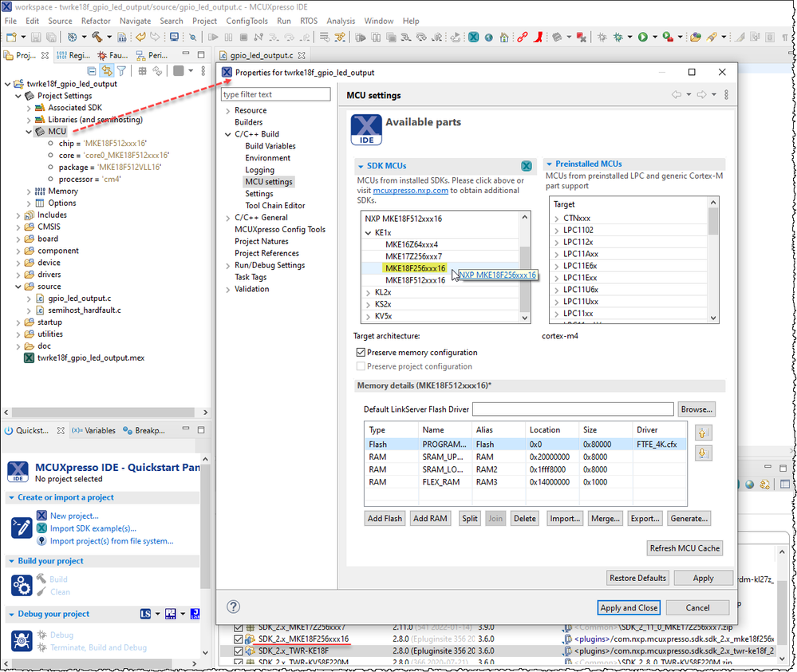The width and height of the screenshot is (797, 672).
Task: Collapse the MCU node in the project tree
Action: pos(29,132)
